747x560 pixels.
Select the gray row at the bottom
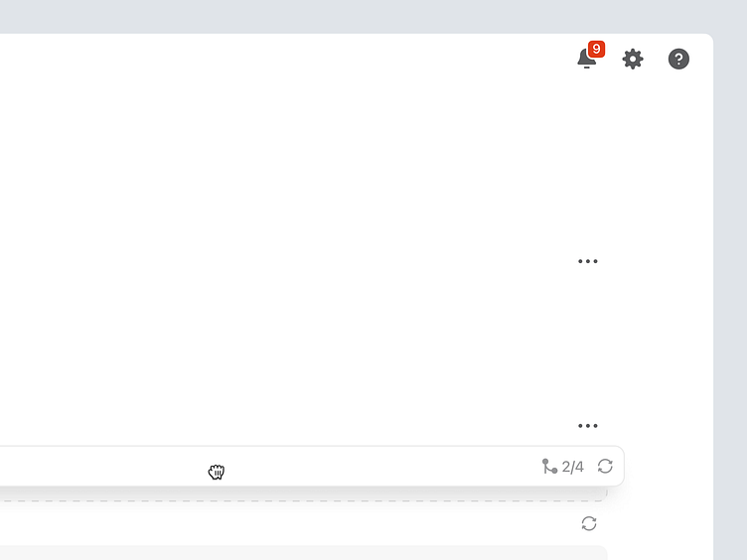click(298, 553)
